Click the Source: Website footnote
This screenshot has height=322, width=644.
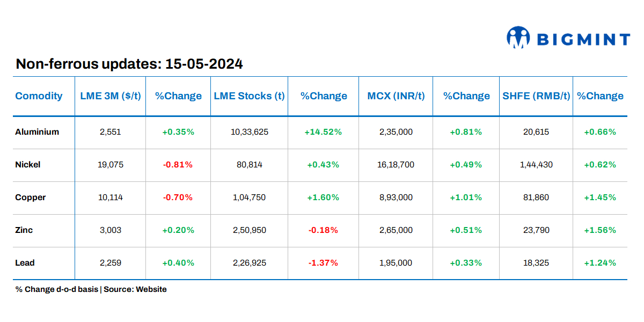point(135,289)
